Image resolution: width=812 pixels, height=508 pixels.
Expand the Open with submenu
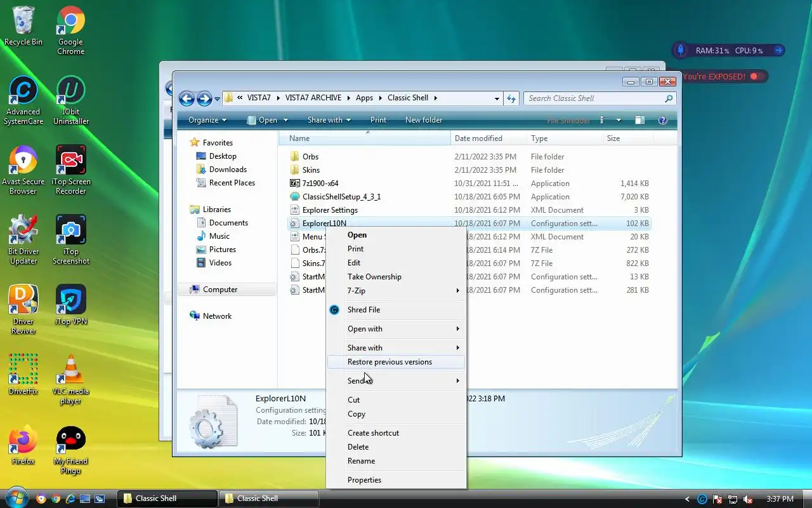click(x=396, y=329)
